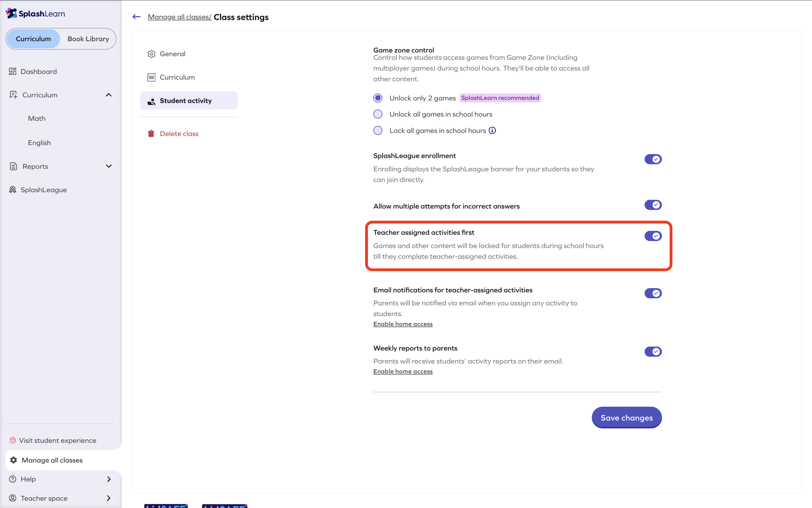Click the Weekly reports to parents heading
812x508 pixels.
[415, 349]
